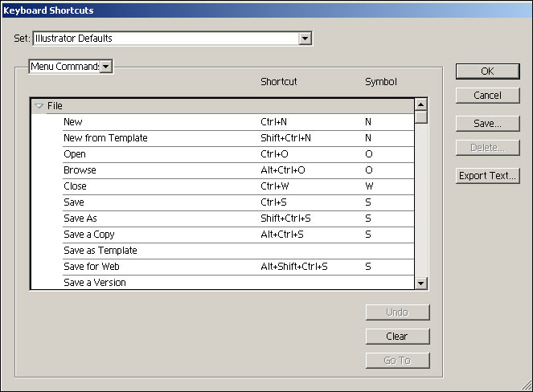Click the File group header label
Image resolution: width=533 pixels, height=392 pixels.
click(x=55, y=106)
